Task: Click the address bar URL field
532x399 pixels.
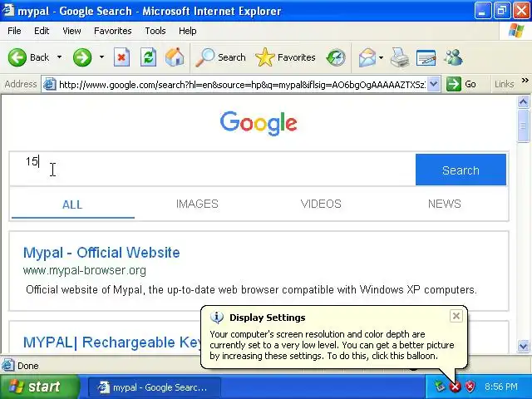Action: (x=242, y=84)
